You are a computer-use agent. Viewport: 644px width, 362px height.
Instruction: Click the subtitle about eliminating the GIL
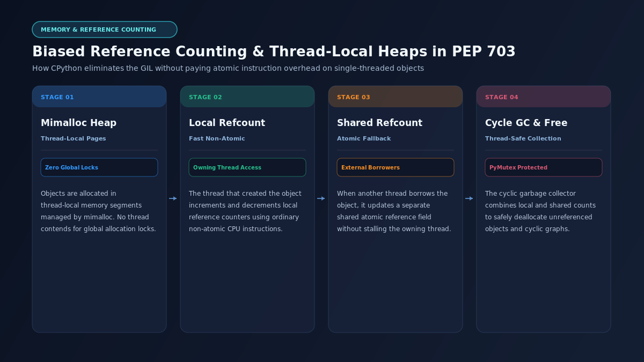click(228, 68)
